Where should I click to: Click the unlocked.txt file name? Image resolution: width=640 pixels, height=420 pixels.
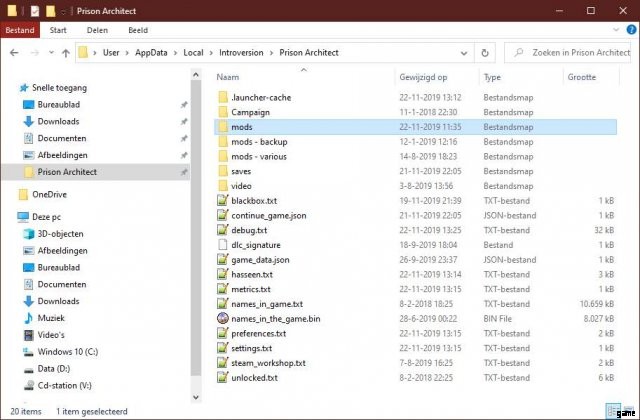click(x=254, y=378)
